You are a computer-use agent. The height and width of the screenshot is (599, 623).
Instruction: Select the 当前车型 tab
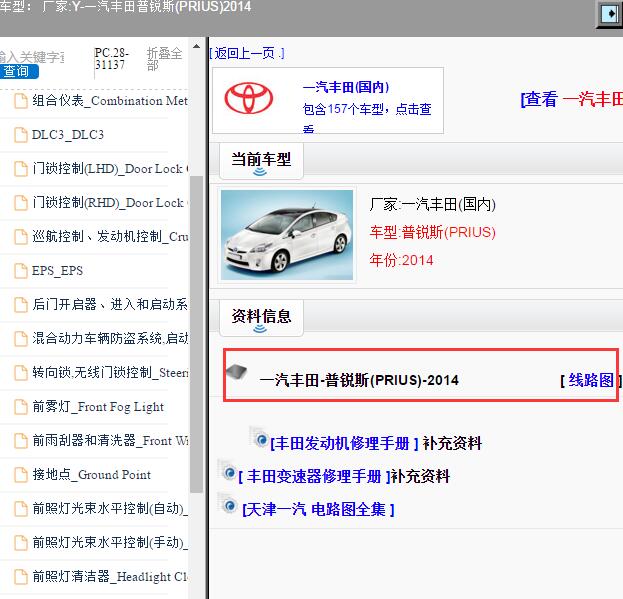point(261,160)
